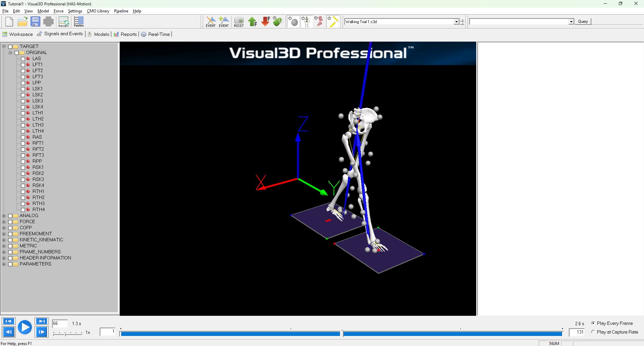This screenshot has height=346, width=644.
Task: Jump to the first frame button
Action: tap(8, 321)
